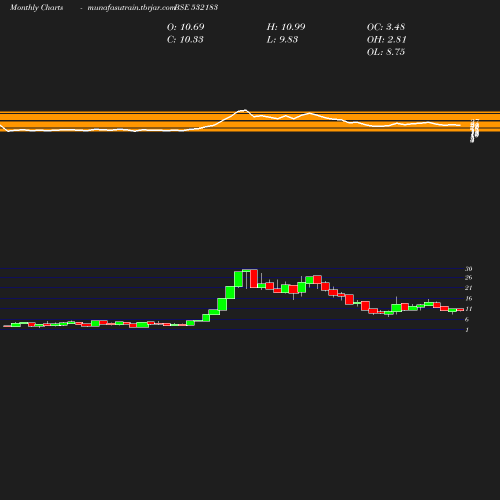500x500 pixels.
Task: Click the 'OL: 8.75' reading
Action: point(386,52)
